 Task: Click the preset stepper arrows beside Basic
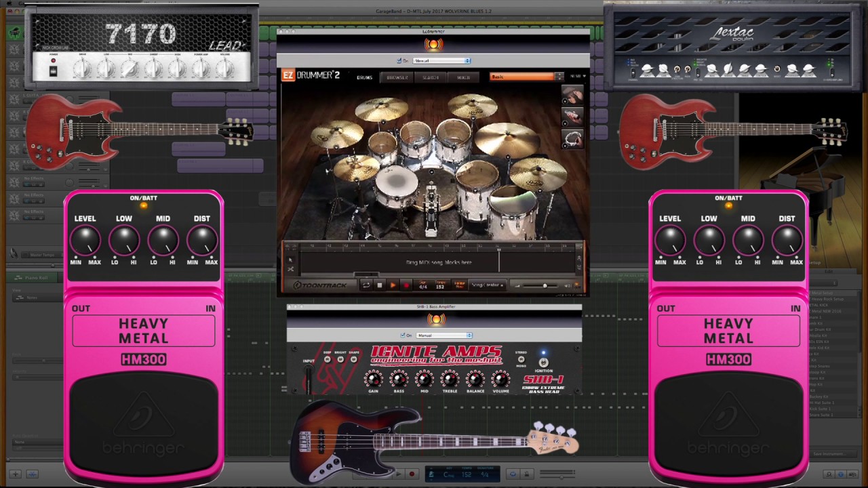click(559, 77)
